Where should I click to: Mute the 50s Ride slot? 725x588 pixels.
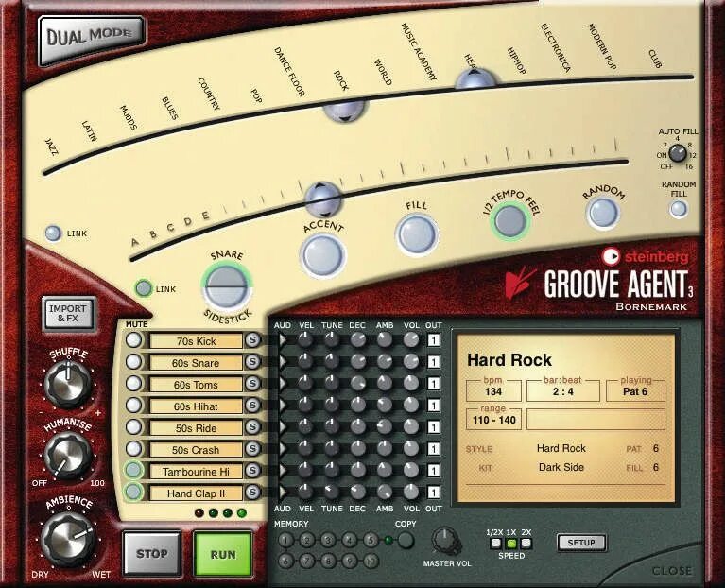(134, 427)
